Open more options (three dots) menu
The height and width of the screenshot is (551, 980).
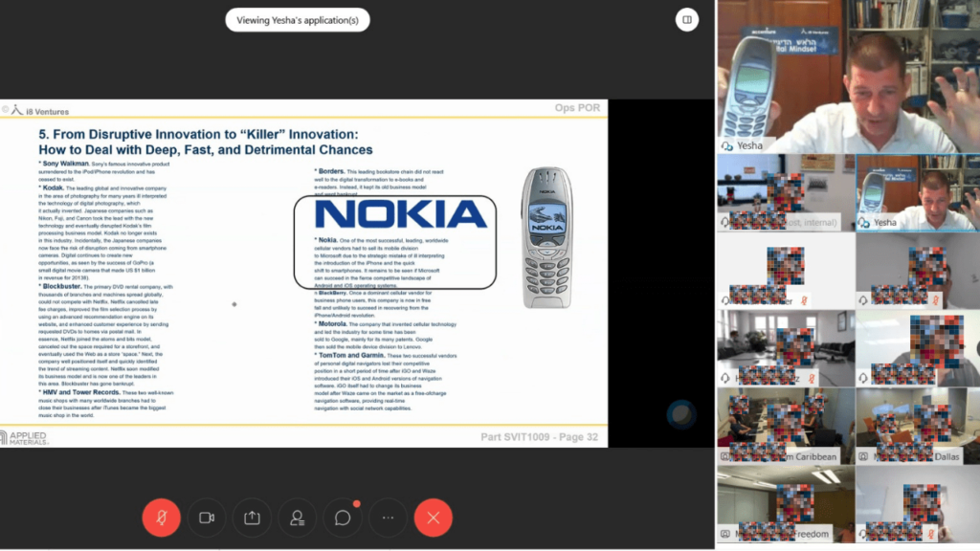pos(388,518)
